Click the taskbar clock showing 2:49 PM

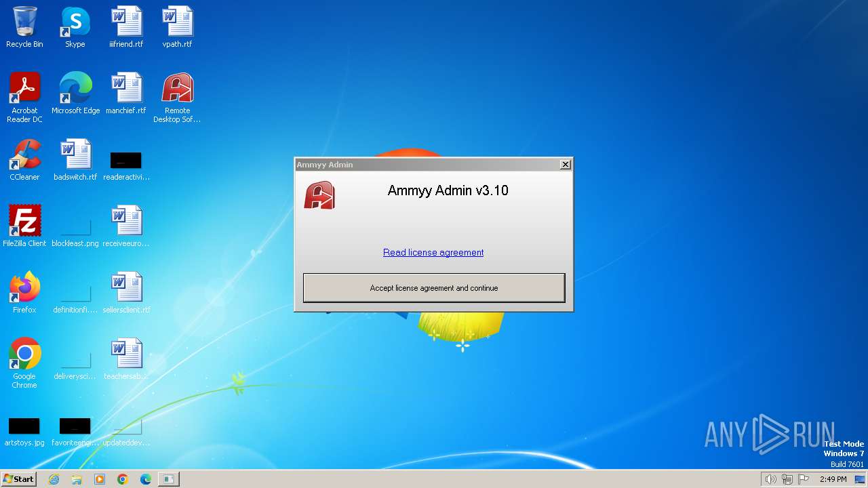[833, 479]
